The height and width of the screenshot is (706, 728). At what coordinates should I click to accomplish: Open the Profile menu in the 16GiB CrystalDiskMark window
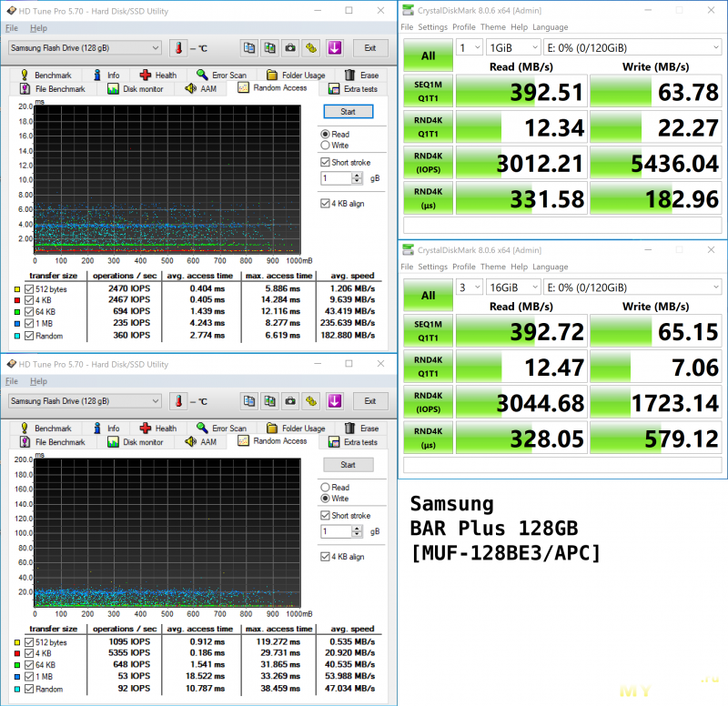[x=464, y=267]
